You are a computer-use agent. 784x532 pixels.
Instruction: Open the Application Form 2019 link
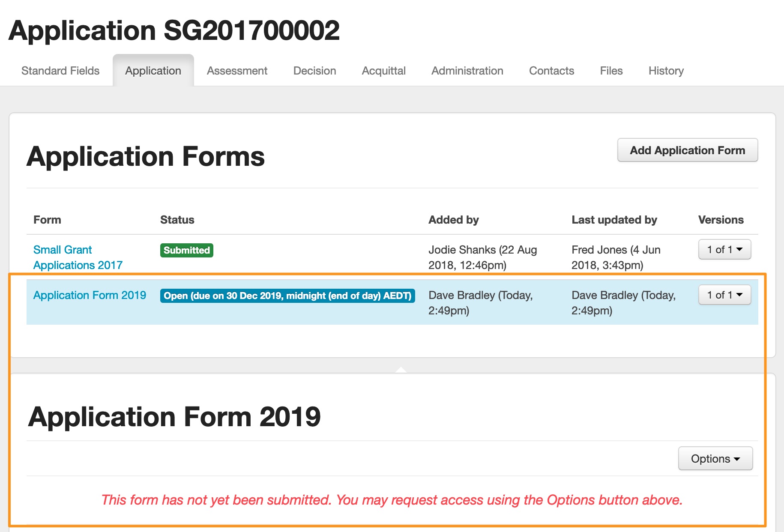tap(90, 295)
